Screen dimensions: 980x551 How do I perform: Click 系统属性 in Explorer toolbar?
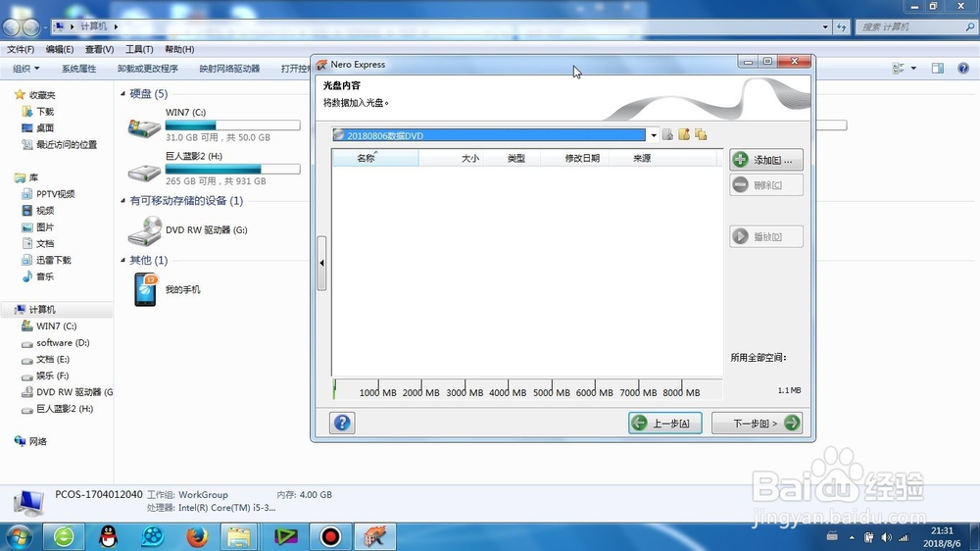click(78, 69)
